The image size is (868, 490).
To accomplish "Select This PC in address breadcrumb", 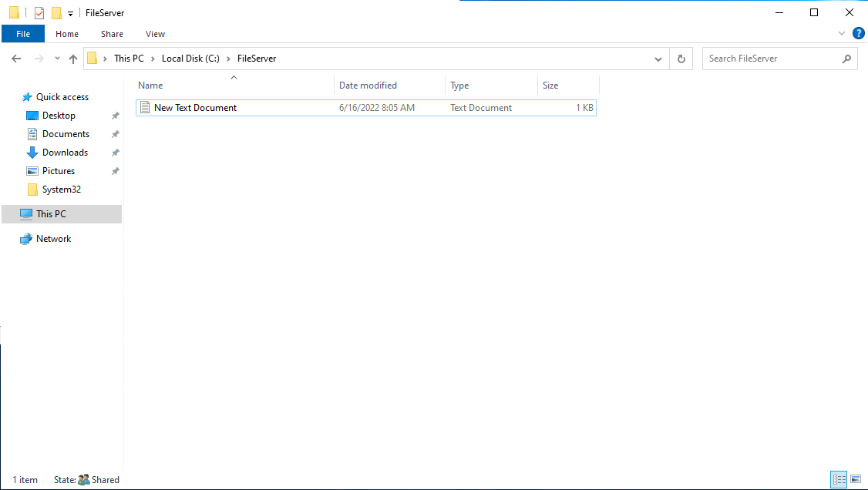I will pyautogui.click(x=129, y=58).
